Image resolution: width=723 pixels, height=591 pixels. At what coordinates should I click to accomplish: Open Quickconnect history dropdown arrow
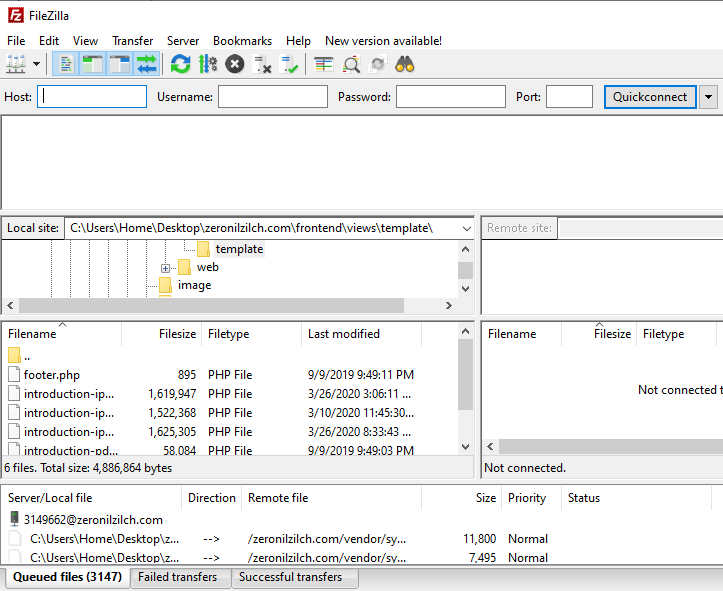click(709, 97)
